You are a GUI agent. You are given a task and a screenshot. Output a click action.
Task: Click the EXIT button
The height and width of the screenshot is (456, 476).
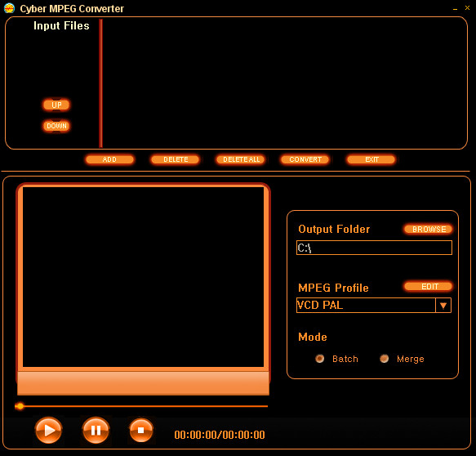(371, 159)
